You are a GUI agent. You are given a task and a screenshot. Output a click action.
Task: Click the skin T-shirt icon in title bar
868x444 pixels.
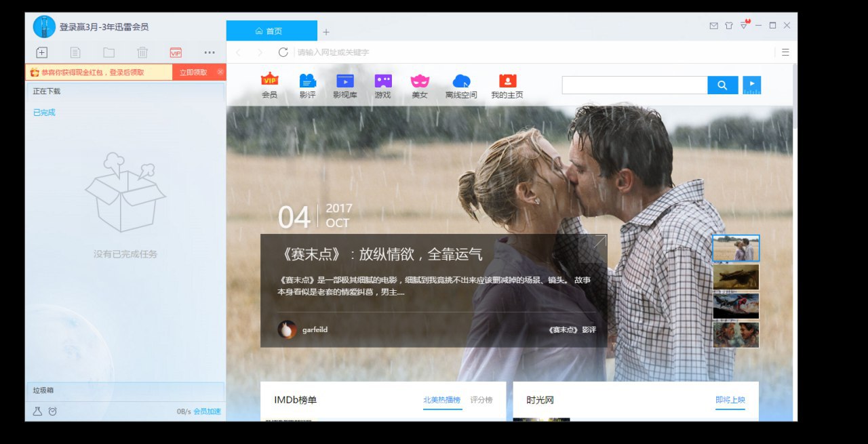729,26
